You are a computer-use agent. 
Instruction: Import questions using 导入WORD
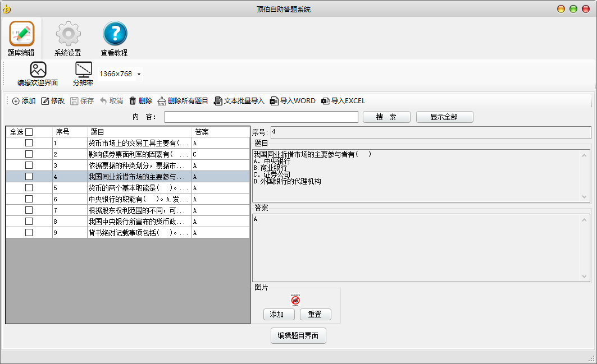(x=293, y=101)
